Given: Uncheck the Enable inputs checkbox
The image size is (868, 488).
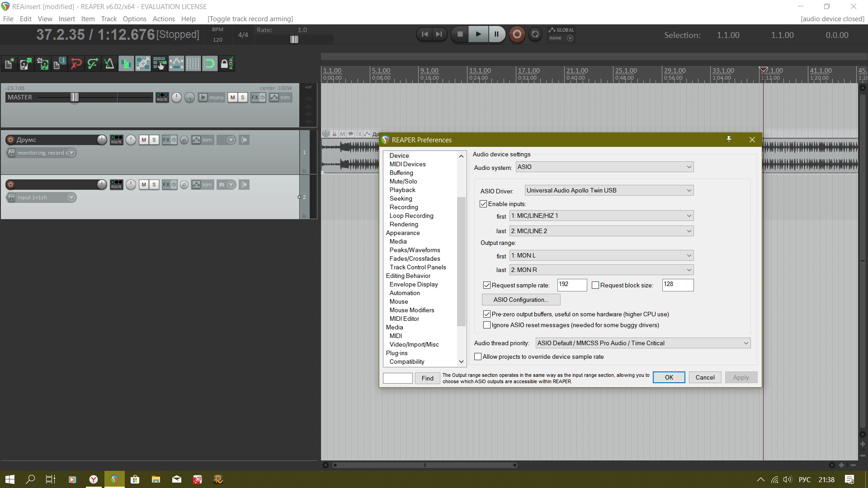Looking at the screenshot, I should pyautogui.click(x=483, y=204).
